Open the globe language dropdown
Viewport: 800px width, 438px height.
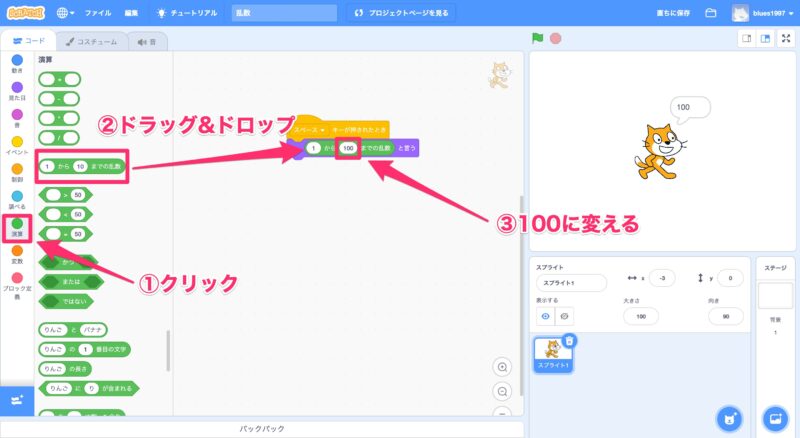click(65, 13)
